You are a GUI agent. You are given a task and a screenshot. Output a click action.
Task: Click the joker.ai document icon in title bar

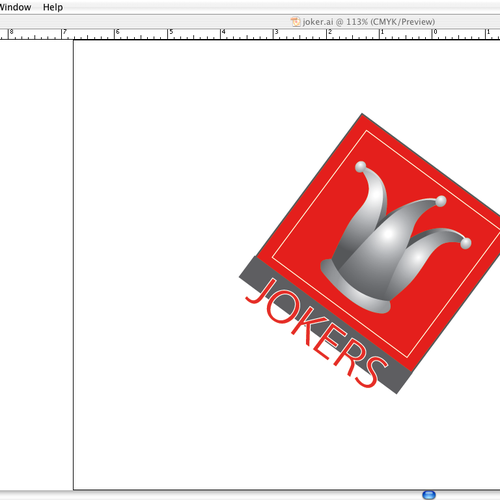[295, 22]
